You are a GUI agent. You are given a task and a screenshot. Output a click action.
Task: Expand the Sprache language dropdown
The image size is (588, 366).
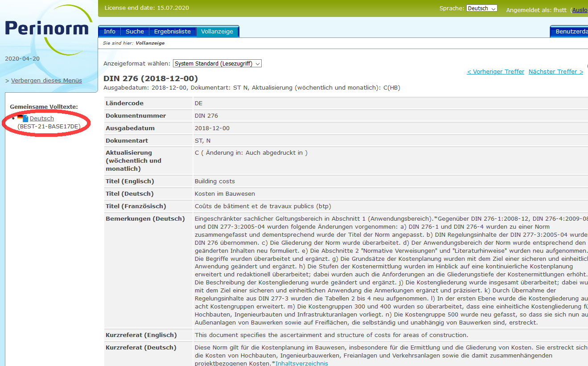click(x=481, y=8)
